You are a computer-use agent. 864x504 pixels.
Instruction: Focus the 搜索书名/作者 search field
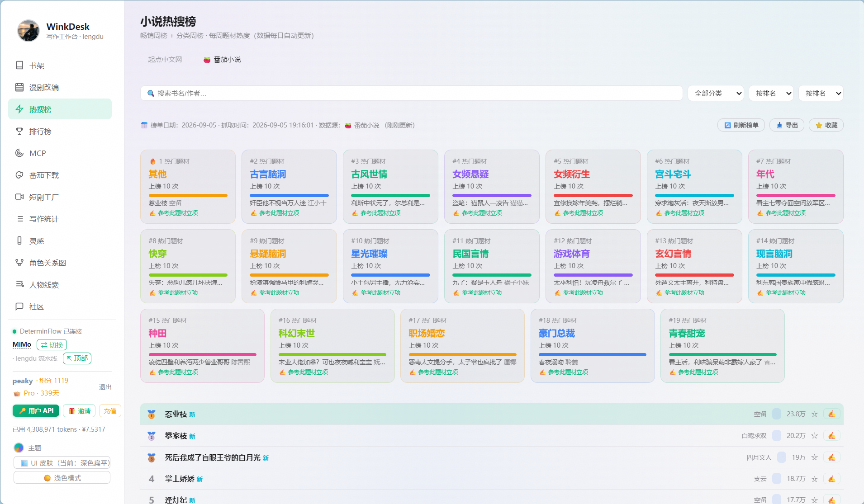click(411, 93)
